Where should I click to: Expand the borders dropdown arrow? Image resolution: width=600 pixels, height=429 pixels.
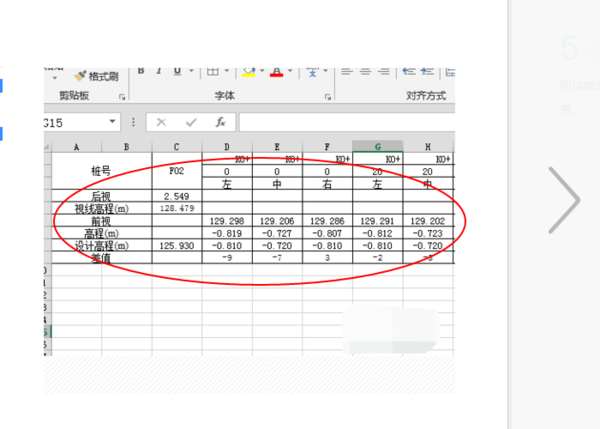[227, 71]
